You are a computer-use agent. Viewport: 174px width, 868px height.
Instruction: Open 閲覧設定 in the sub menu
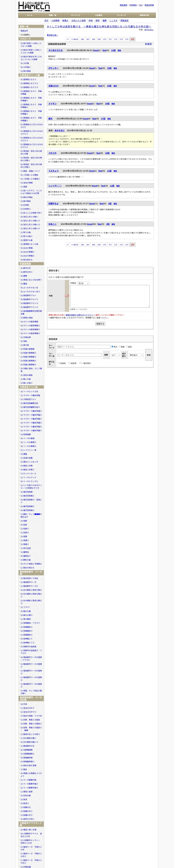point(125,21)
